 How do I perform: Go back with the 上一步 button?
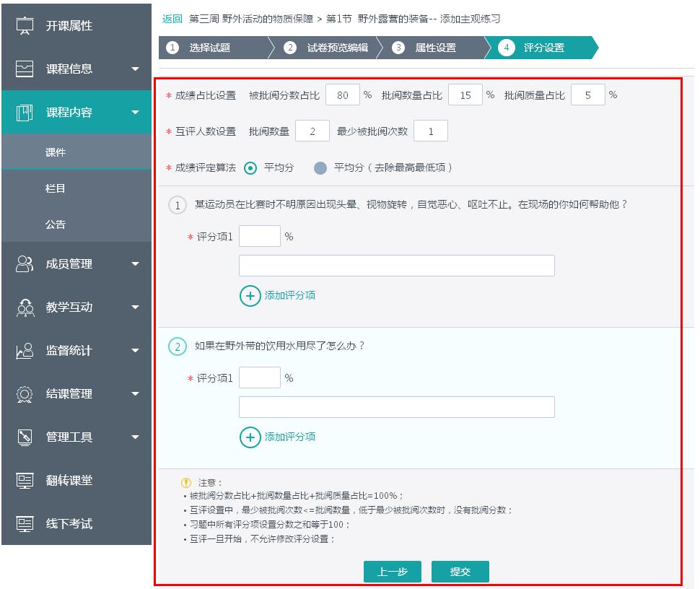393,572
